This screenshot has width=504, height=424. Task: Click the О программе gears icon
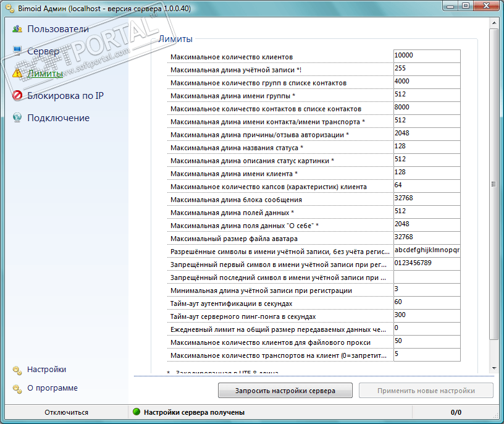(x=17, y=389)
